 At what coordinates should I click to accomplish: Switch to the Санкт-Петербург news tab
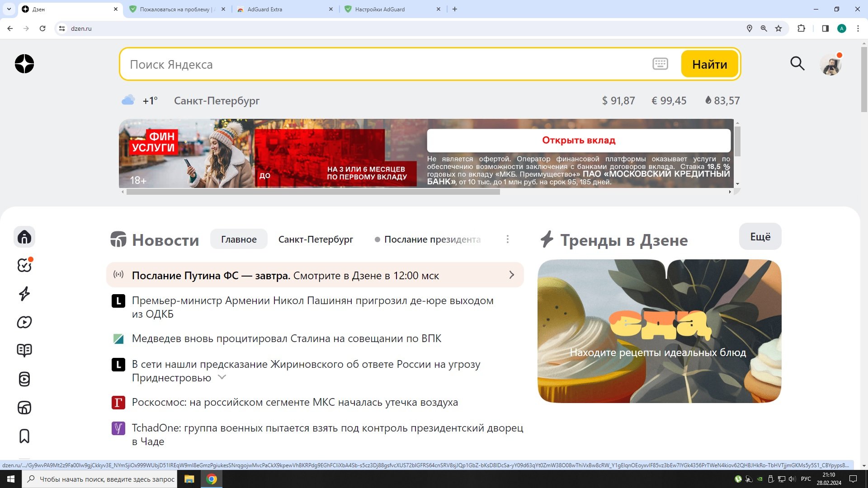tap(316, 239)
